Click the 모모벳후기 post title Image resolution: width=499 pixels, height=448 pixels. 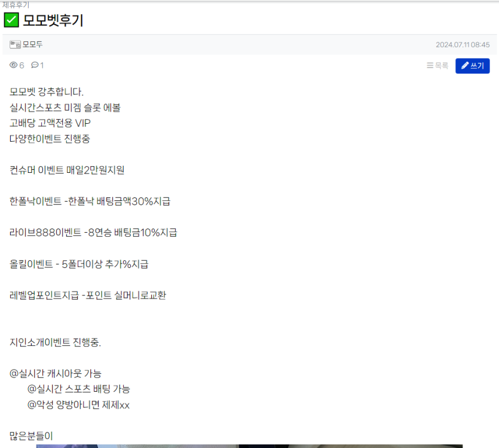(x=53, y=20)
